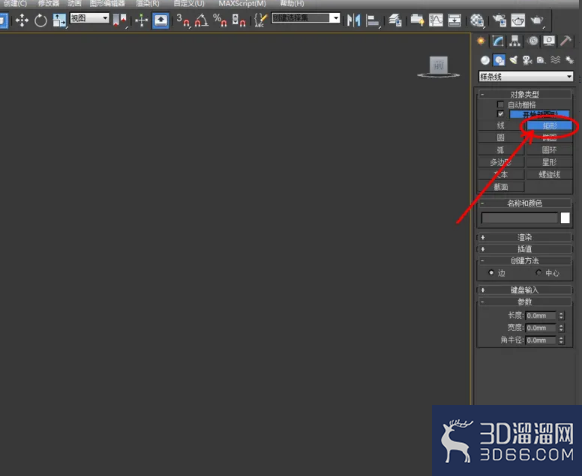
Task: Select the Systems category icon
Action: pyautogui.click(x=569, y=60)
